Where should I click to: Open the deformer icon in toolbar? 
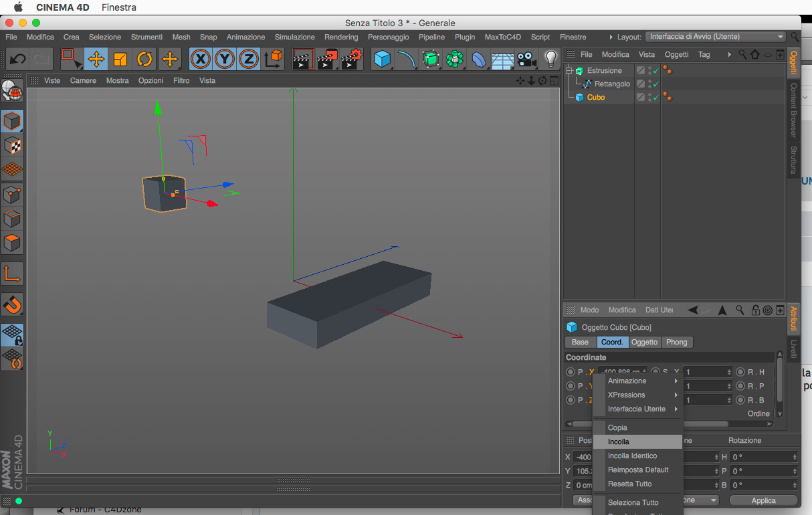[x=479, y=59]
